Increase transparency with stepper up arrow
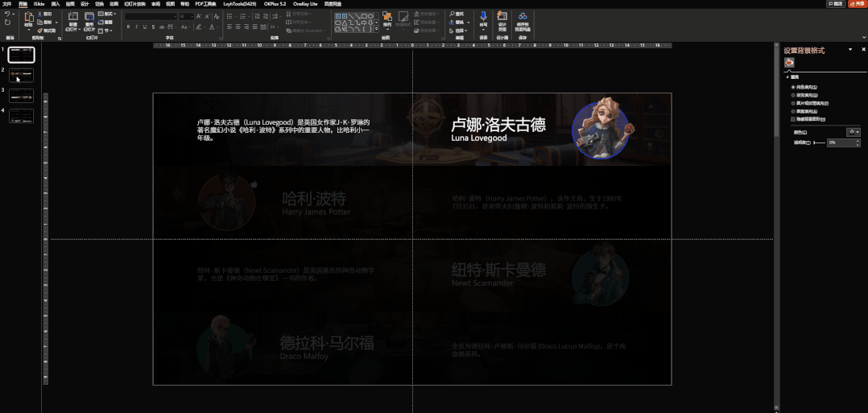Screen dimensions: 868x413 tap(858, 141)
